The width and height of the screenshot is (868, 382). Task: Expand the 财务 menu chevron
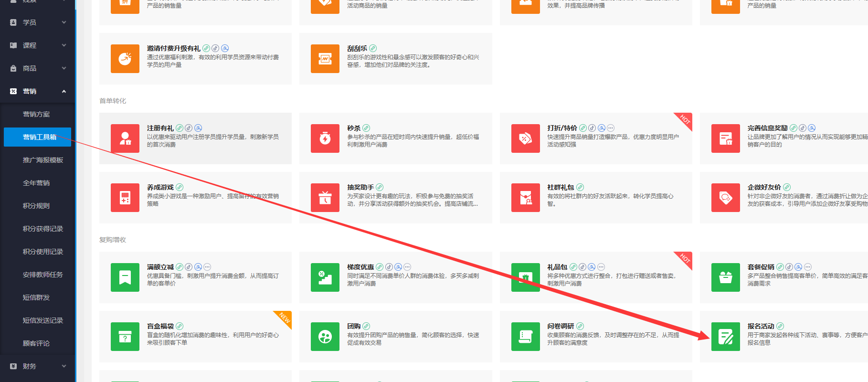[64, 366]
